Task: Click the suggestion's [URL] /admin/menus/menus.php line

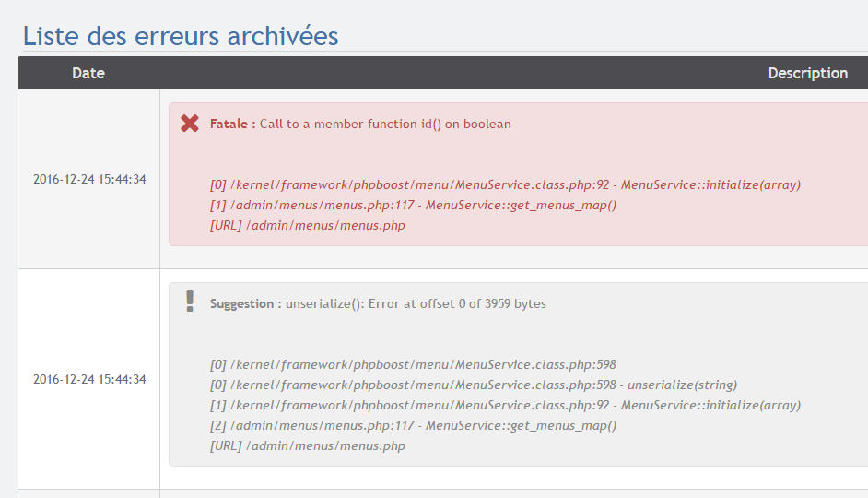Action: tap(308, 445)
